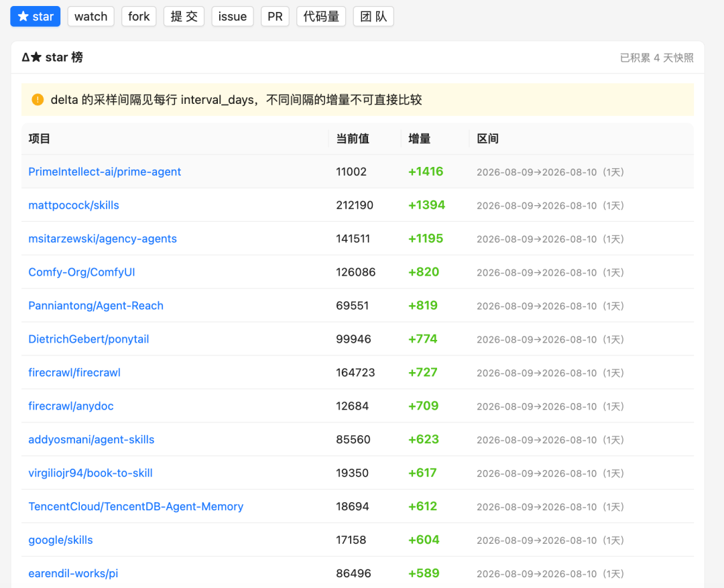The width and height of the screenshot is (724, 588).
Task: Click the +623 increment value
Action: [x=424, y=440]
